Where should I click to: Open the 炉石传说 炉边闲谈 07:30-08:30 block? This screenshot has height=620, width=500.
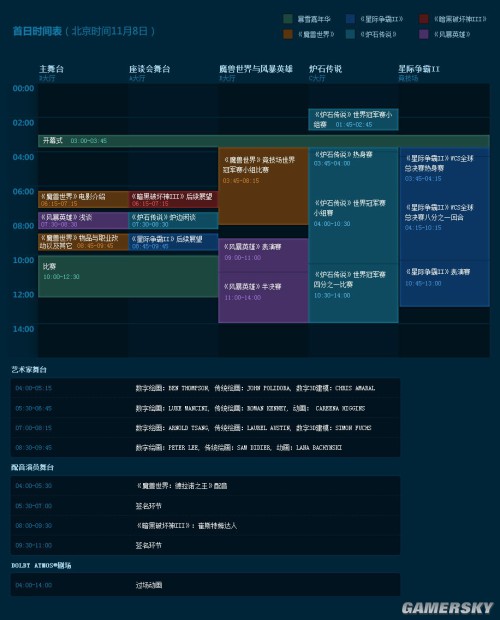coord(173,220)
